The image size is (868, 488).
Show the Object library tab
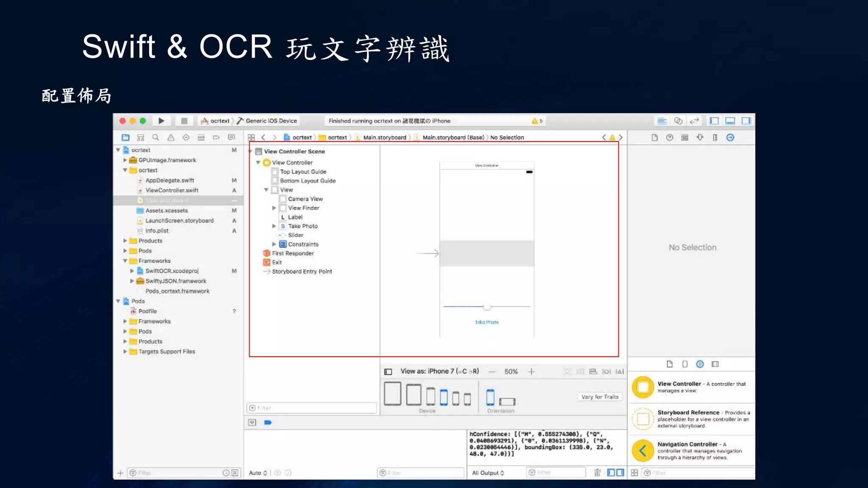(x=700, y=364)
